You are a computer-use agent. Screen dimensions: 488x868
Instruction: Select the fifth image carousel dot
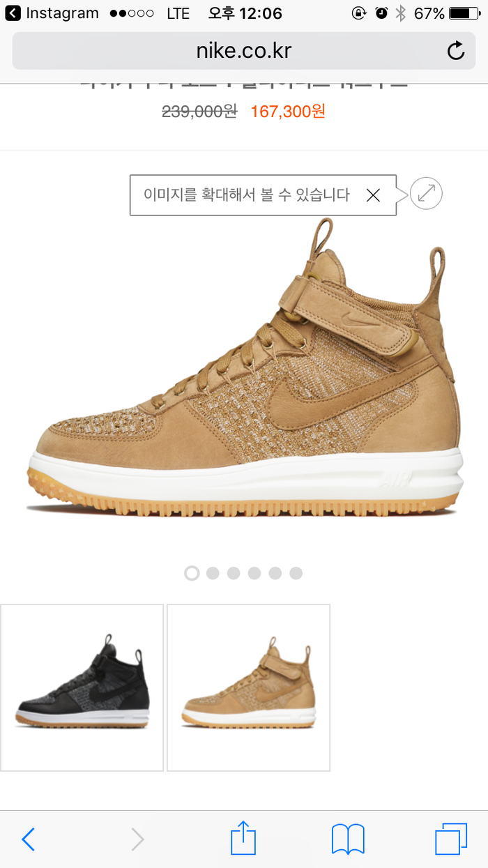tap(275, 573)
